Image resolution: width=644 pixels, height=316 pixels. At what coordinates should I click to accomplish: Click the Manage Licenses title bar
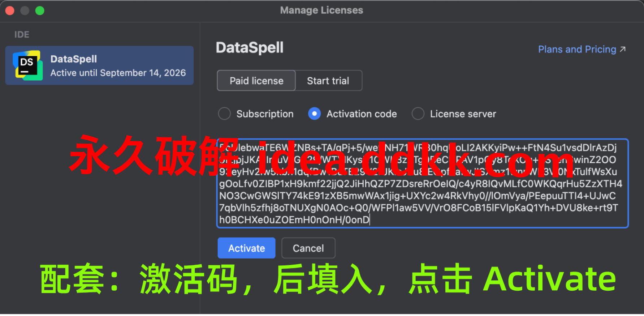(322, 10)
